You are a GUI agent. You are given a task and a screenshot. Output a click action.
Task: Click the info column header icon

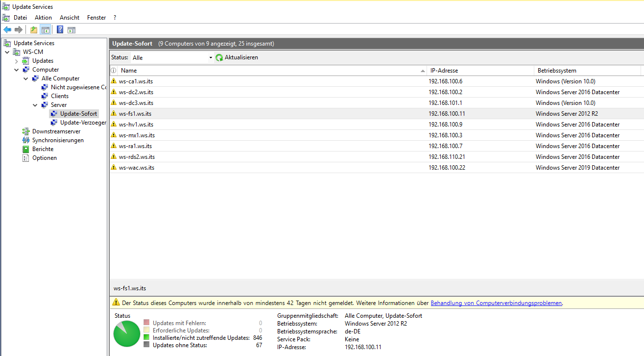(114, 71)
